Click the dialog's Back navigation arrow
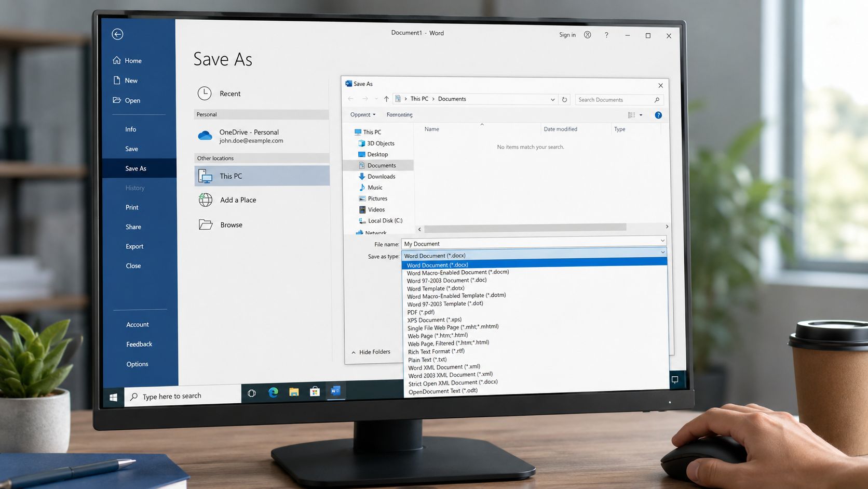This screenshot has height=489, width=868. point(351,99)
